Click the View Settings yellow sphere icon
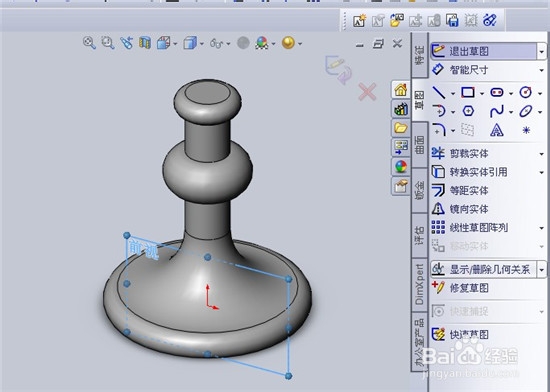Image resolution: width=550 pixels, height=392 pixels. [x=288, y=43]
